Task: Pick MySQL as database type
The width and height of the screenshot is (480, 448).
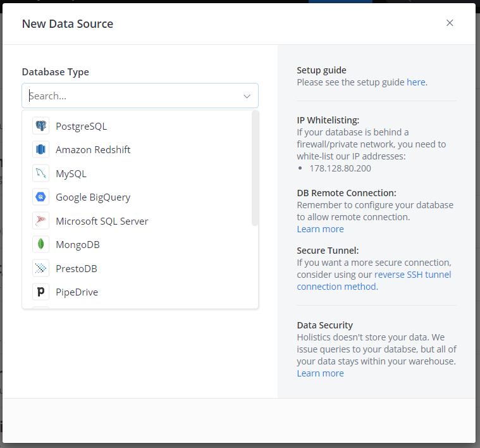Action: pyautogui.click(x=137, y=173)
